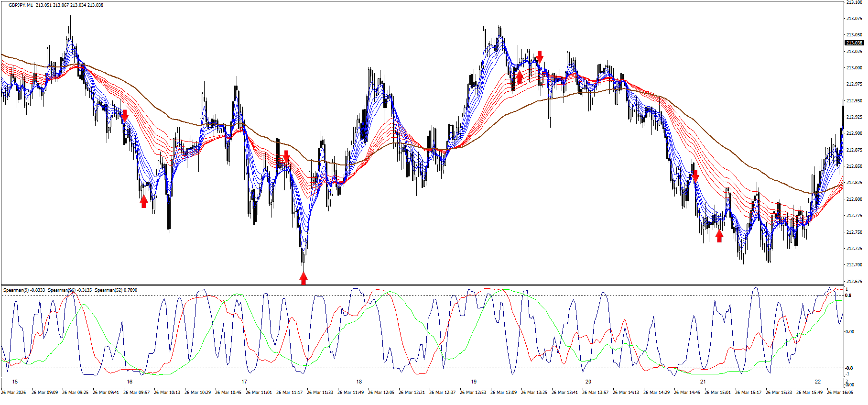This screenshot has height=405, width=868.
Task: Click the red up arrow after 09:57
Action: pyautogui.click(x=144, y=201)
